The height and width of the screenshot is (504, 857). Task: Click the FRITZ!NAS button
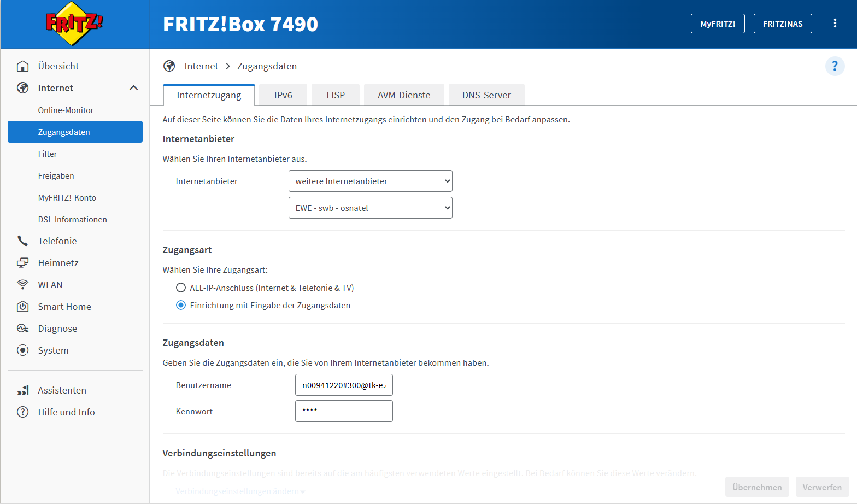pos(782,24)
